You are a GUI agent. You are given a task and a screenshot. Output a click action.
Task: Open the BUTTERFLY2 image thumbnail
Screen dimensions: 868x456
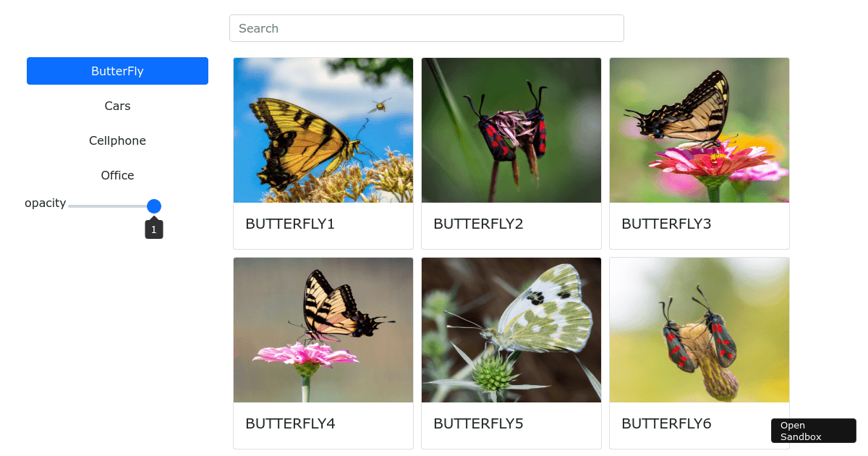pos(511,130)
